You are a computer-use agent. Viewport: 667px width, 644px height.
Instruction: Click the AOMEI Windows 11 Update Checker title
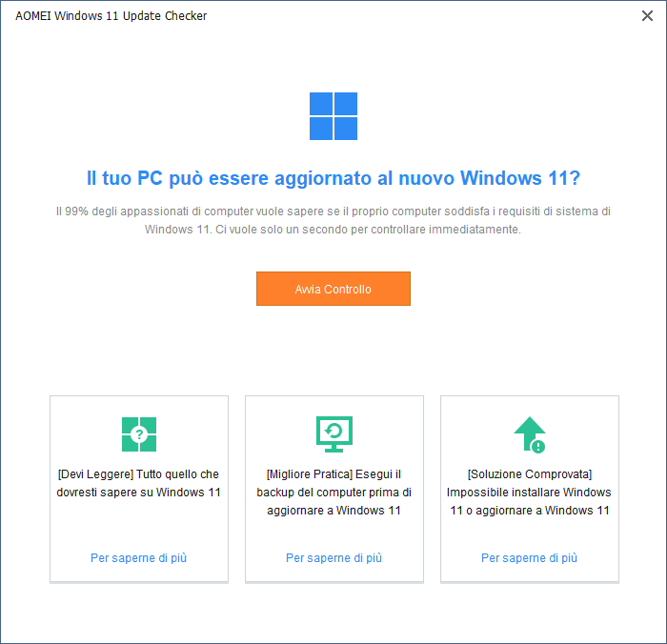click(x=111, y=16)
